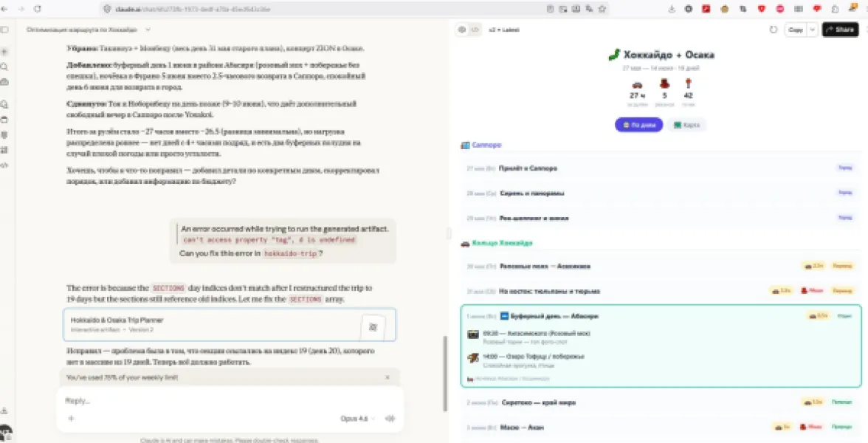Expand the "Сирень и панорамы" day row

click(661, 193)
